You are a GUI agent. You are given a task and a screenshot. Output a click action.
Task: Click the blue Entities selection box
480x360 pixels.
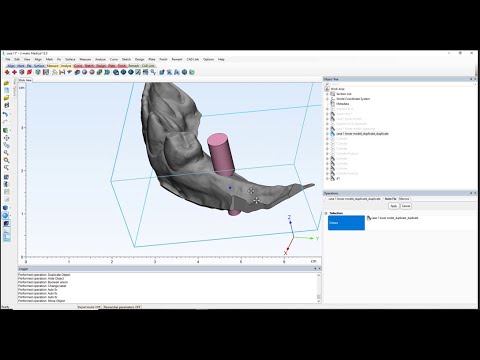(346, 223)
